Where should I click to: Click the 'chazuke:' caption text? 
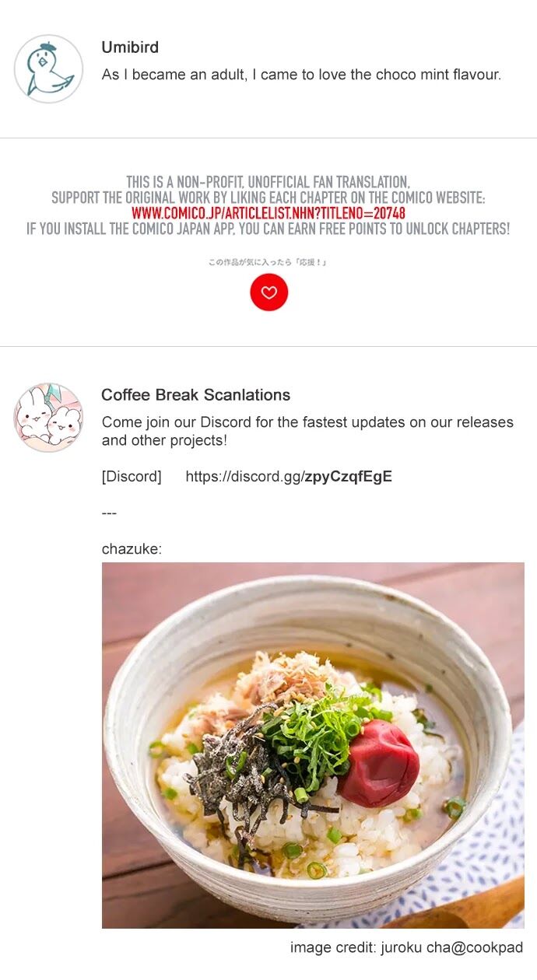point(132,549)
